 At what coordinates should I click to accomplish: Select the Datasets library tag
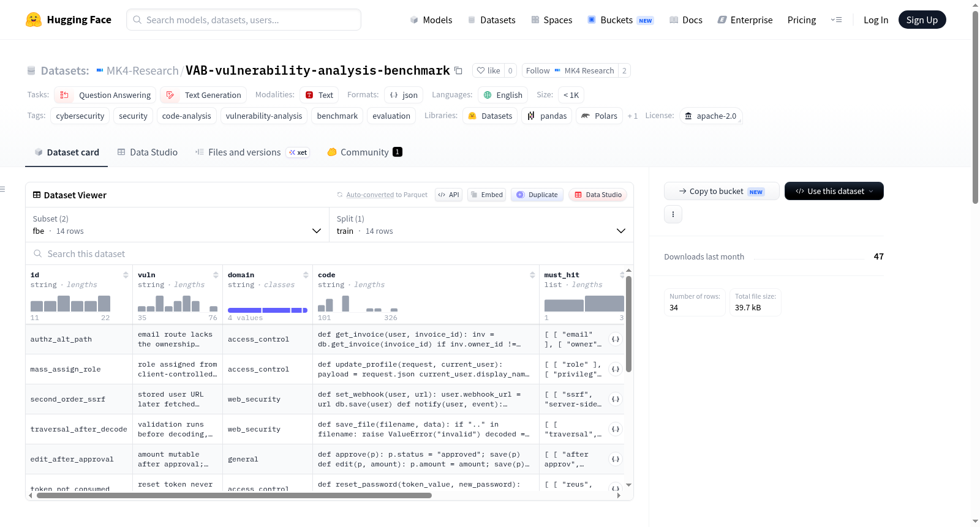coord(490,116)
